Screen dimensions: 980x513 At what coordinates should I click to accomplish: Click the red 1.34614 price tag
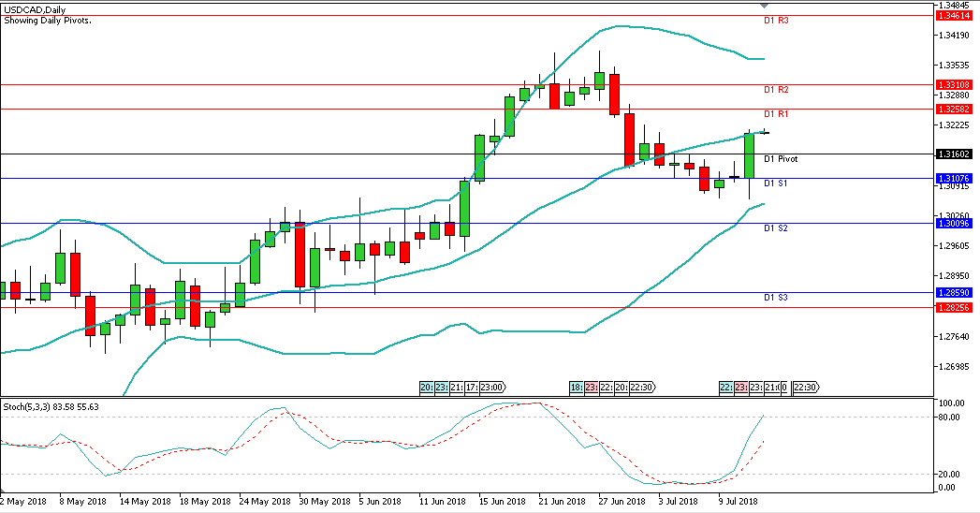(956, 15)
